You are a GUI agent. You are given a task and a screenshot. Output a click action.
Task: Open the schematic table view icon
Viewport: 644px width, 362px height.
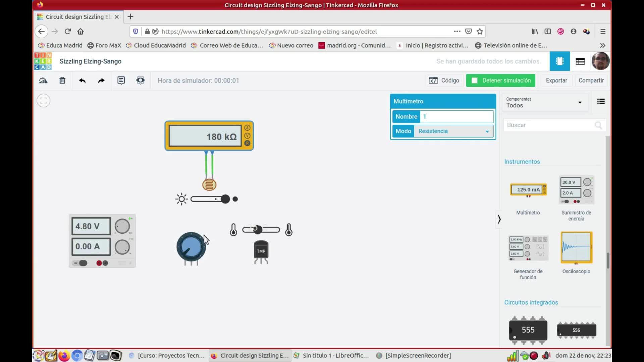click(x=580, y=61)
